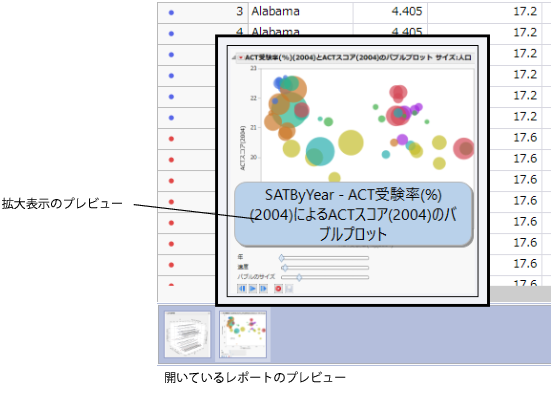Click the 年 (year) slider handle
The height and width of the screenshot is (394, 554).
[282, 258]
